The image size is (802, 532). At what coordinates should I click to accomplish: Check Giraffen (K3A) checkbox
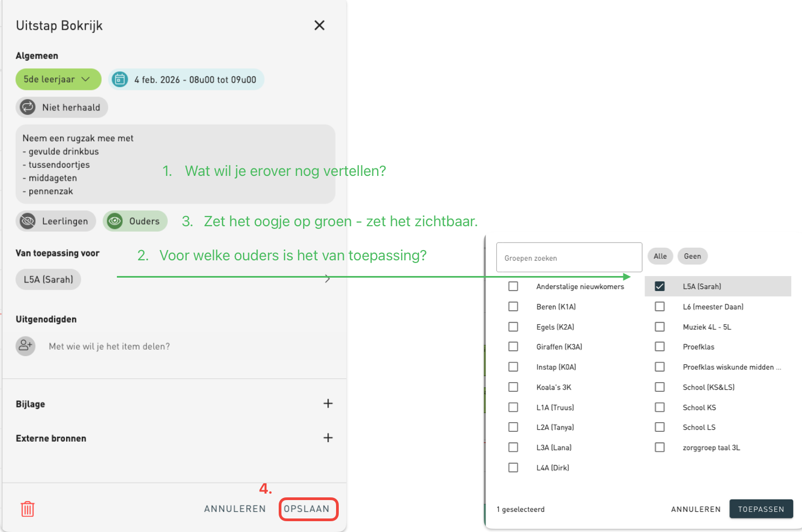click(514, 346)
